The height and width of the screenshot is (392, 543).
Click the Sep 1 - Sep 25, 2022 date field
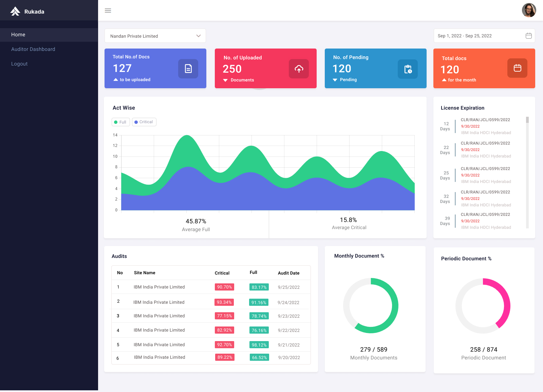(x=479, y=36)
